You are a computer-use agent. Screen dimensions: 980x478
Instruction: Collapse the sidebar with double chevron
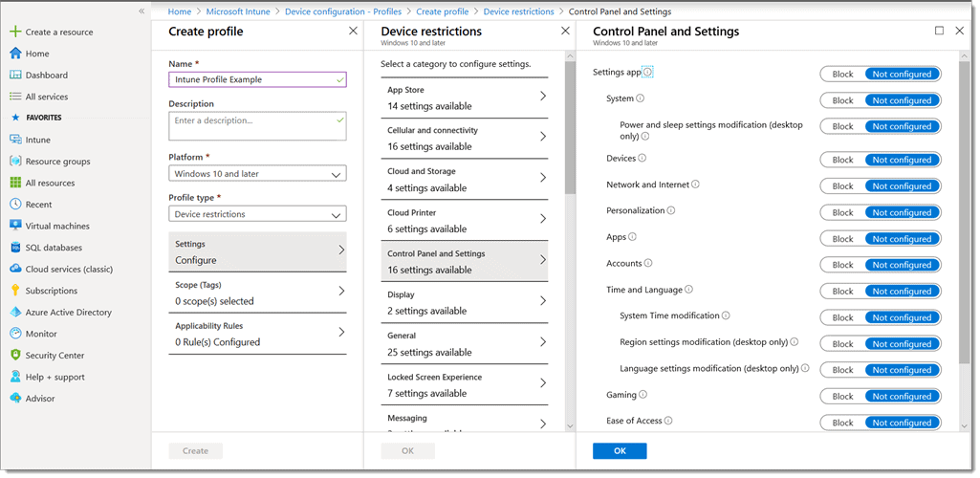(x=142, y=11)
